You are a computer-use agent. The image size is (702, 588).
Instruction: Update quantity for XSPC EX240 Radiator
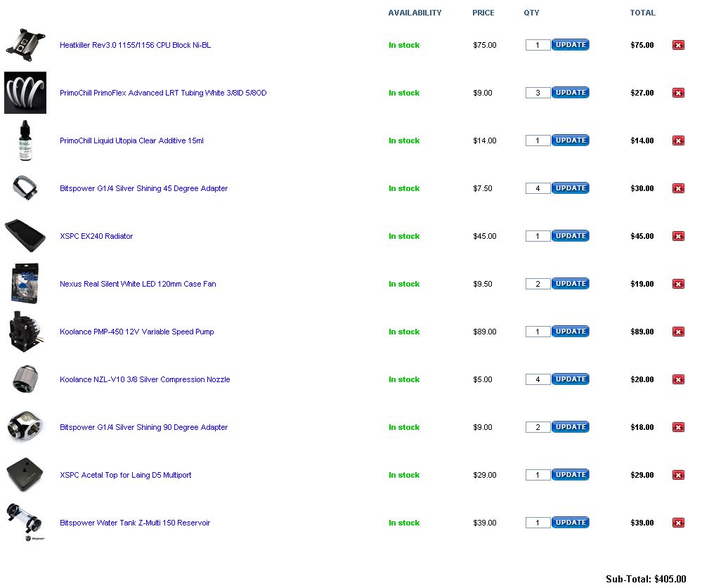(x=571, y=236)
